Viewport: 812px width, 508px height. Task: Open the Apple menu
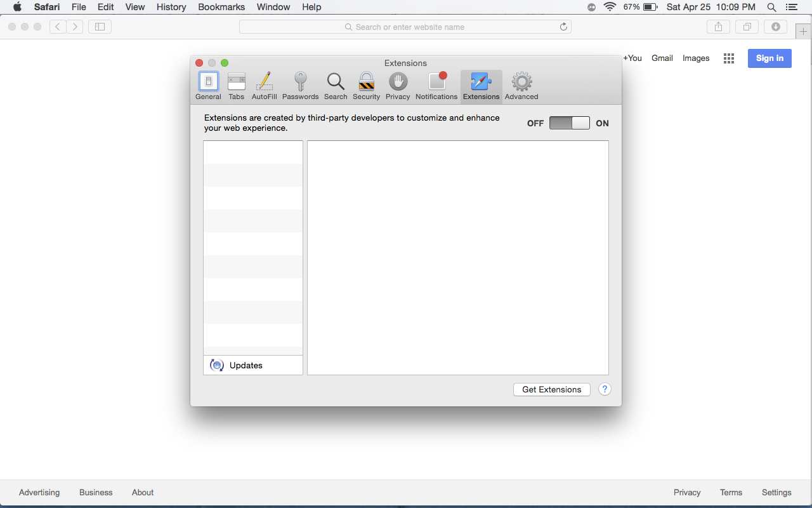17,7
